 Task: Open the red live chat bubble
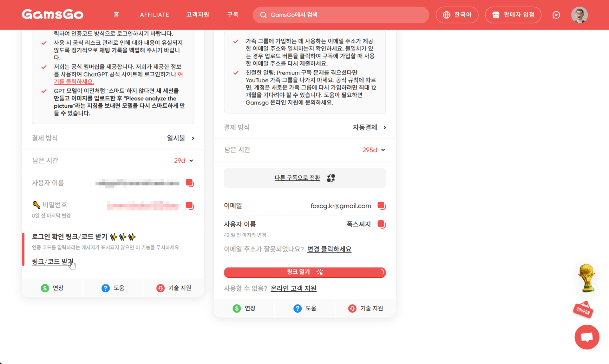[587, 337]
